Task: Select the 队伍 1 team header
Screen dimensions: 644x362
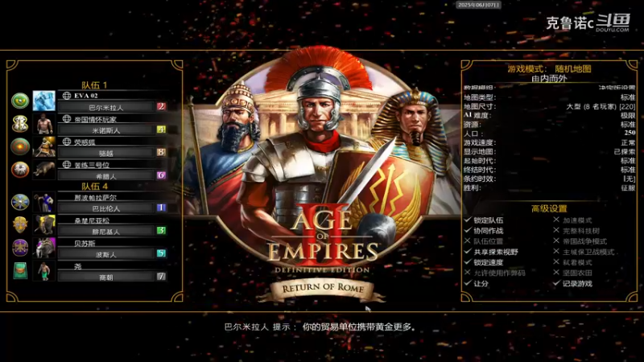Action: point(94,85)
